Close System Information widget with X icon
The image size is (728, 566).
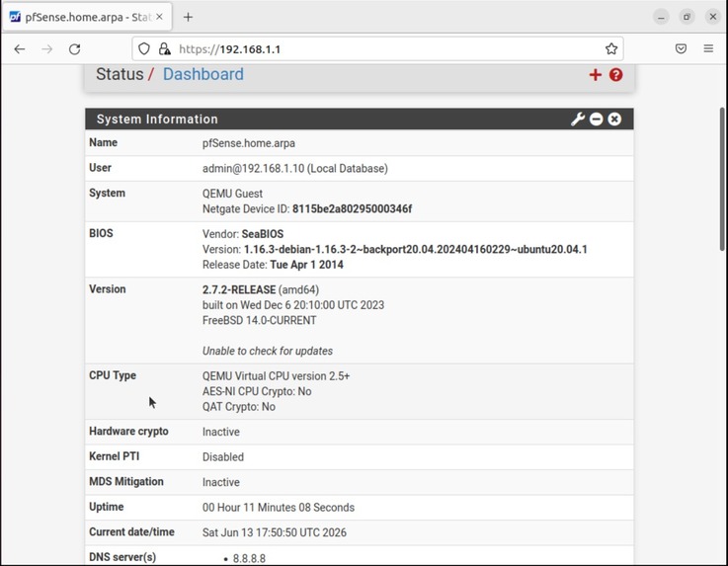(614, 120)
